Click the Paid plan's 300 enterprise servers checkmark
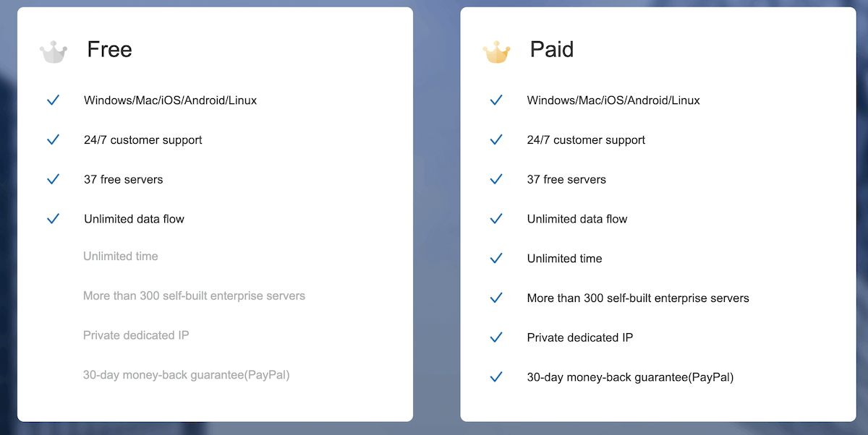The height and width of the screenshot is (435, 868). pyautogui.click(x=496, y=298)
